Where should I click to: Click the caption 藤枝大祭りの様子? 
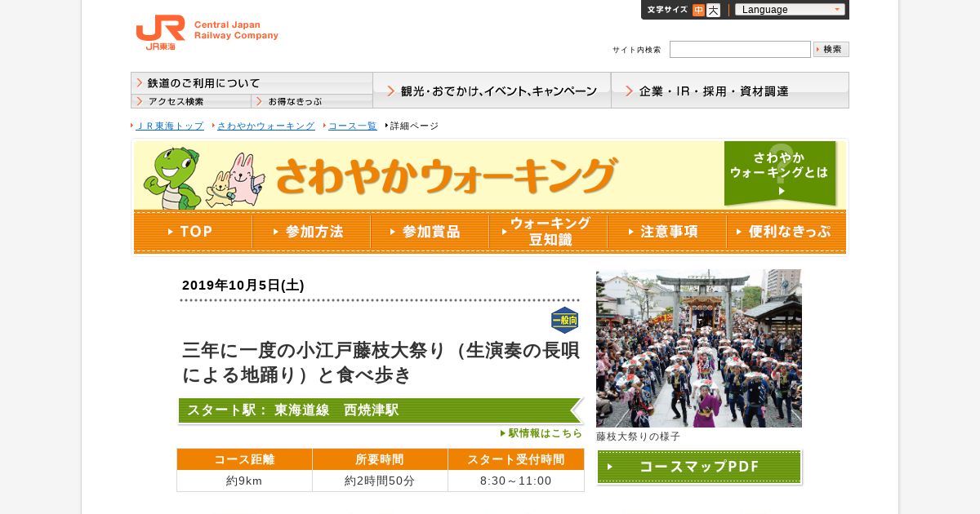[x=638, y=436]
